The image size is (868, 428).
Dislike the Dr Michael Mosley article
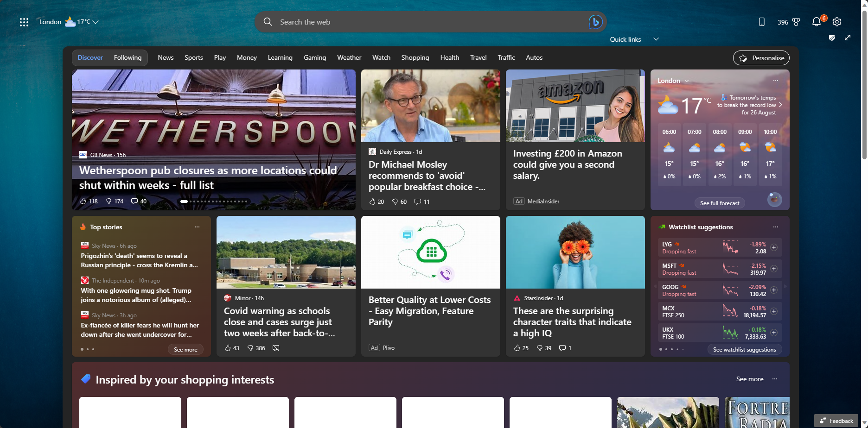(395, 201)
